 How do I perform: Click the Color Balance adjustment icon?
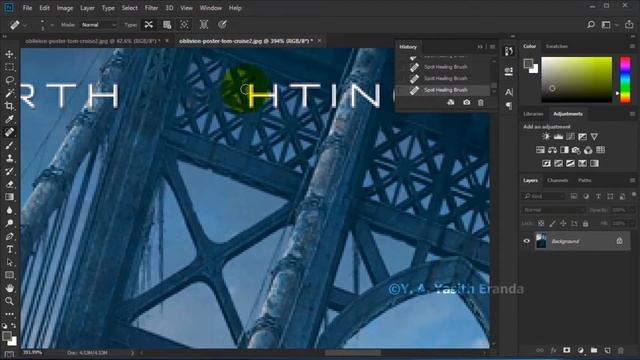coord(552,150)
